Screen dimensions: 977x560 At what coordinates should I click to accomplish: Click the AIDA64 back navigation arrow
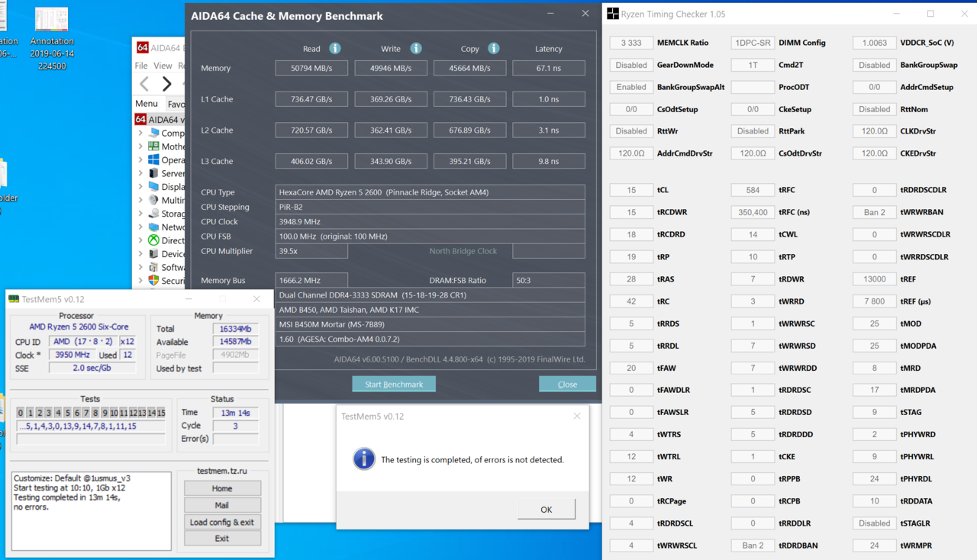point(145,83)
